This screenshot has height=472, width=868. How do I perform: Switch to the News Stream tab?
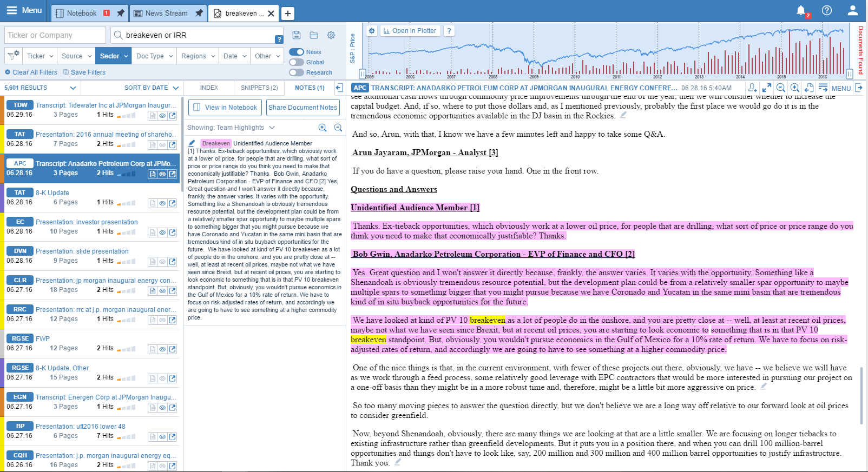coord(166,13)
